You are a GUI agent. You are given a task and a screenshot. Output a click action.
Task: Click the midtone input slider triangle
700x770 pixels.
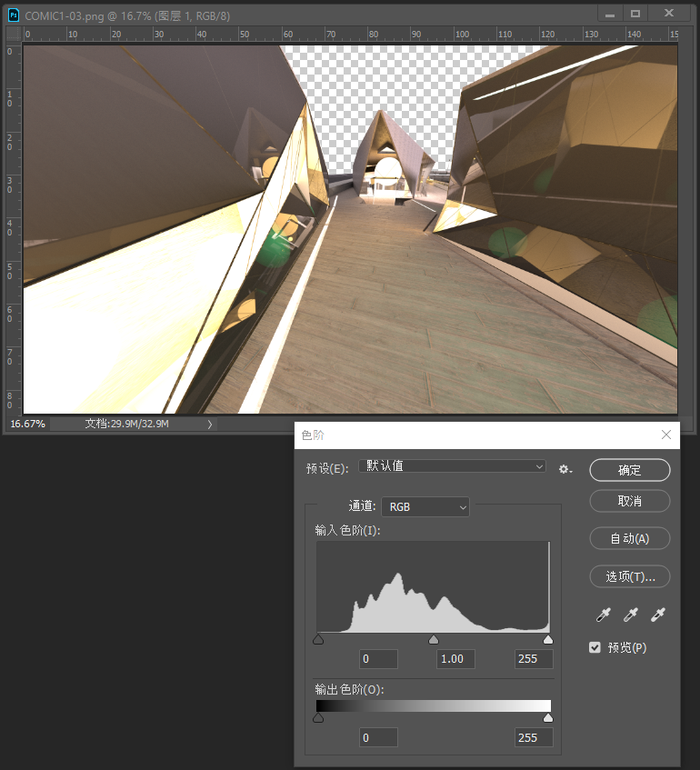(x=434, y=640)
